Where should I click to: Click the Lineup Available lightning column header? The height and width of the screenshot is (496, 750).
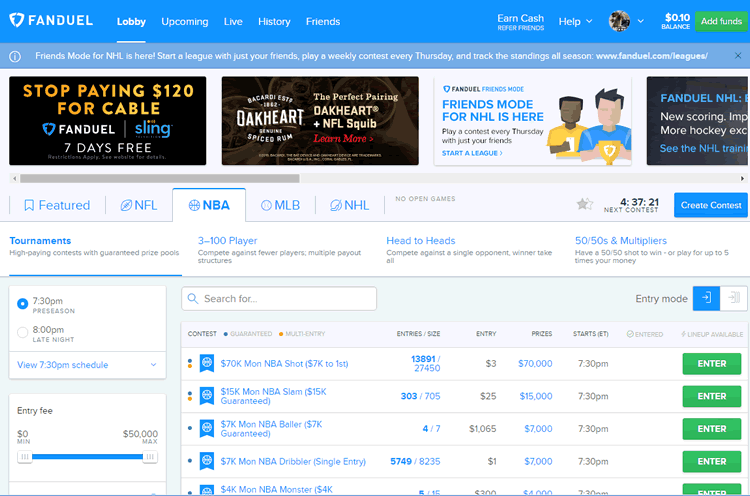[712, 334]
